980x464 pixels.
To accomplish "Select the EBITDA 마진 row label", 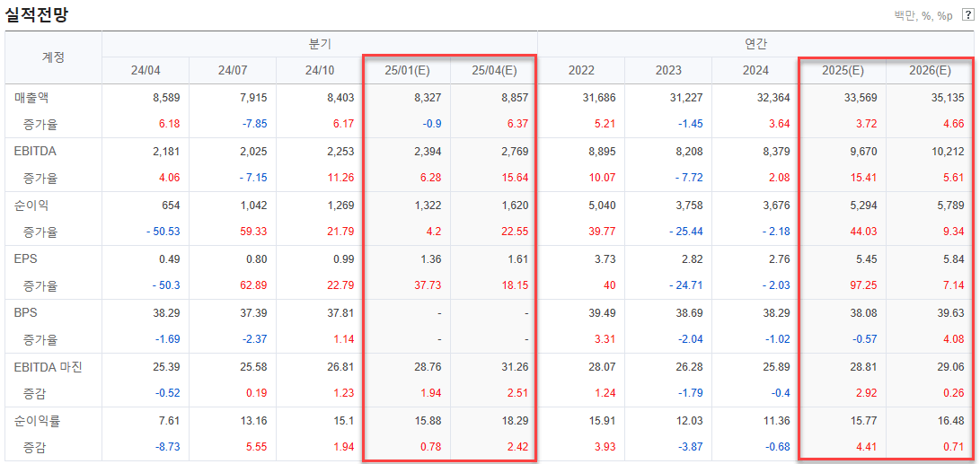I will [49, 366].
